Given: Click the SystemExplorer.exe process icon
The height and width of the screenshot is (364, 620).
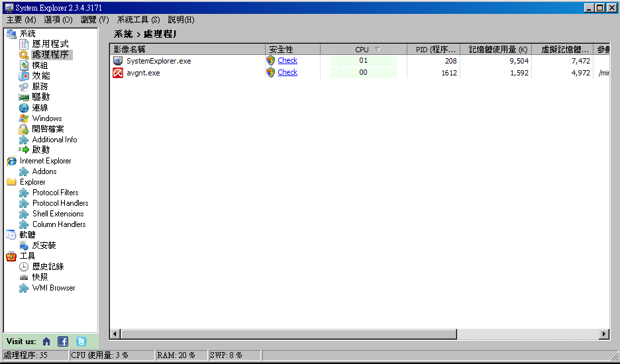Looking at the screenshot, I should [118, 61].
